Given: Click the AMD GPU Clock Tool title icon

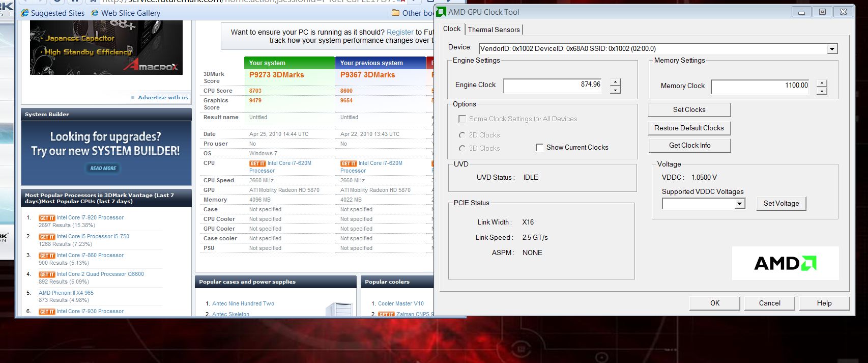Looking at the screenshot, I should (441, 12).
